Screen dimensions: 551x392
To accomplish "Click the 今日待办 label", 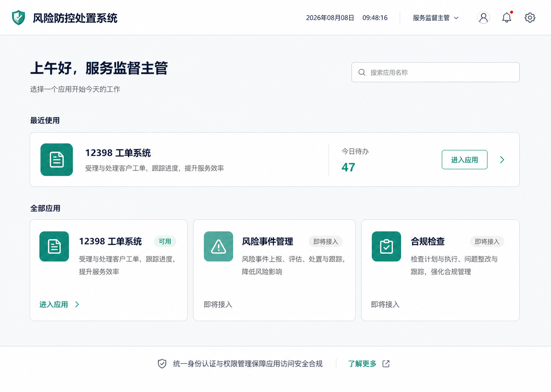I will point(355,151).
